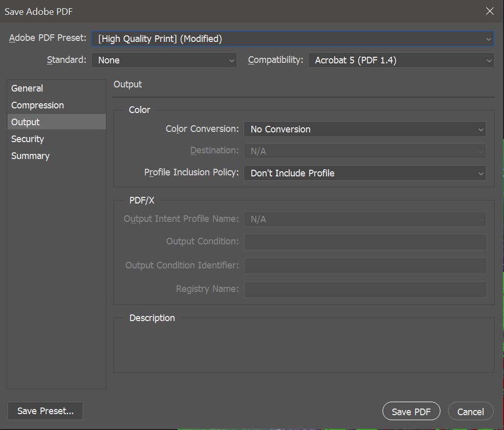The image size is (504, 430).
Task: Cancel the Save Adobe PDF dialog
Action: click(x=471, y=412)
